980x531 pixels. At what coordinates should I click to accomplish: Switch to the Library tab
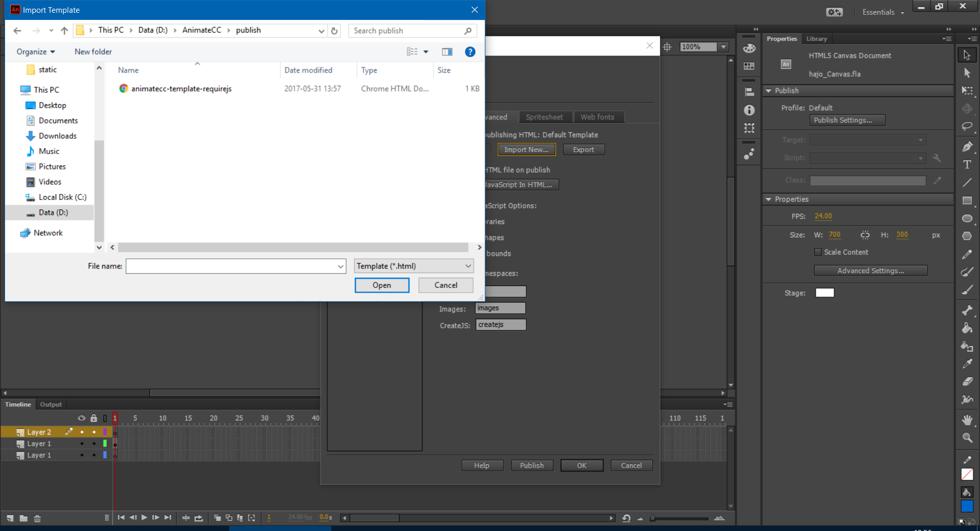tap(816, 39)
